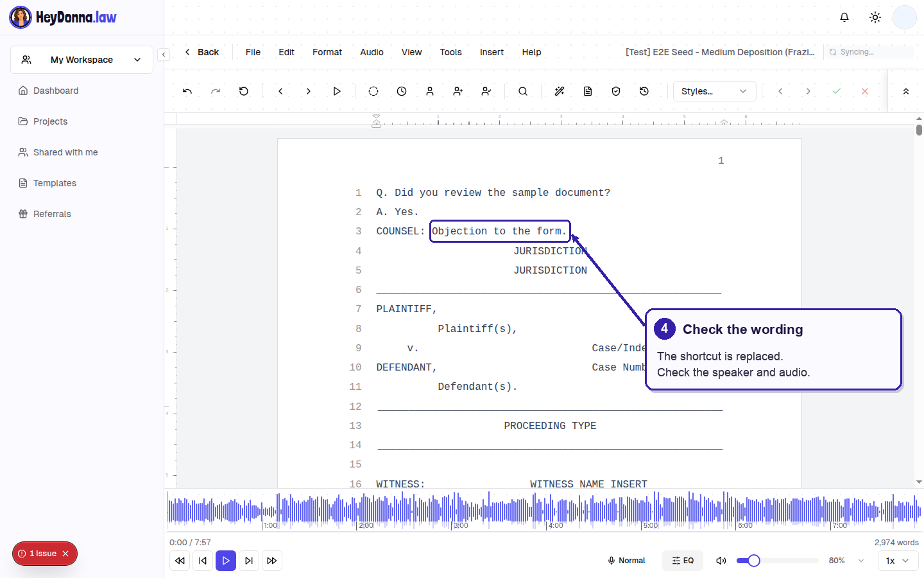Screen dimensions: 924x578
Task: Click the add speaker icon
Action: pos(458,91)
